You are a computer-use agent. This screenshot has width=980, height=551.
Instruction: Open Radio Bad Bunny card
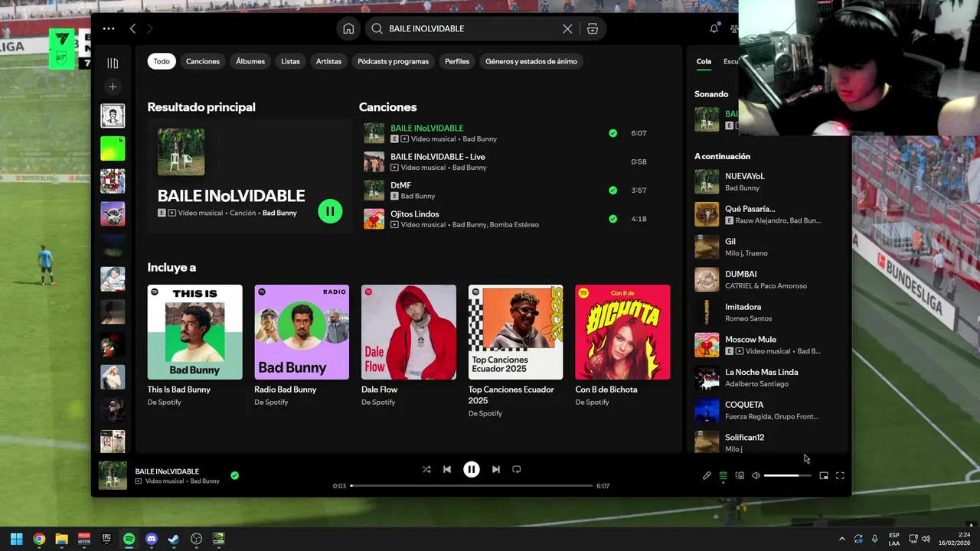302,344
